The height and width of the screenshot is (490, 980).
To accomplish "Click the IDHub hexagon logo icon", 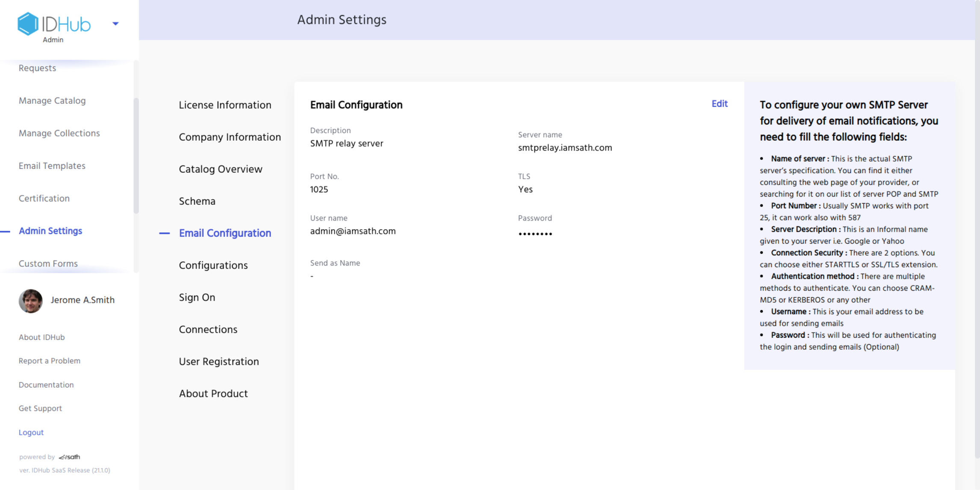I will click(28, 24).
